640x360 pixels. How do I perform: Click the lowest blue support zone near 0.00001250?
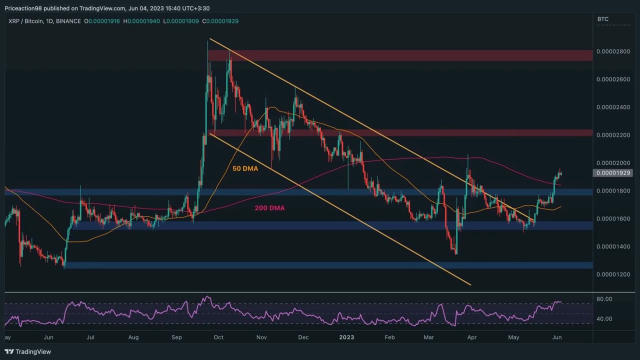point(329,265)
